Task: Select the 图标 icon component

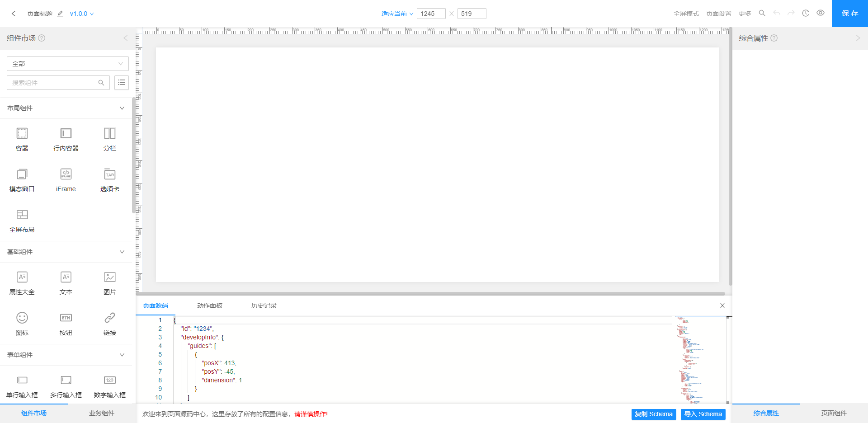Action: point(22,324)
